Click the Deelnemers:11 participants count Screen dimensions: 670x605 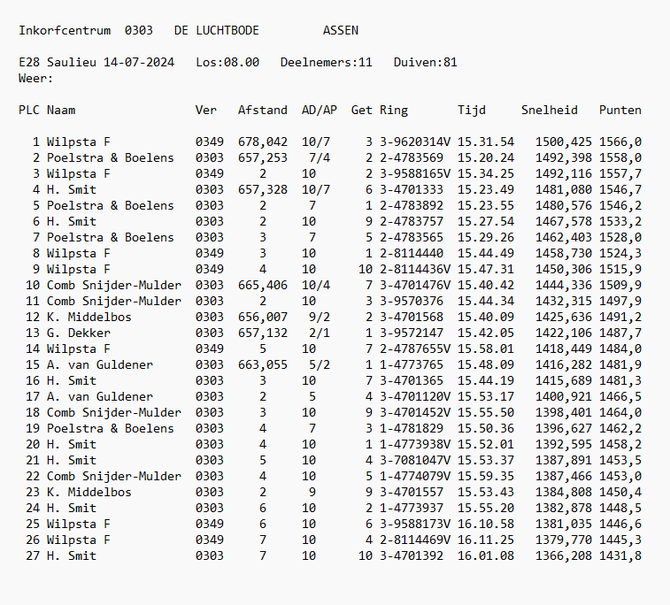click(326, 62)
